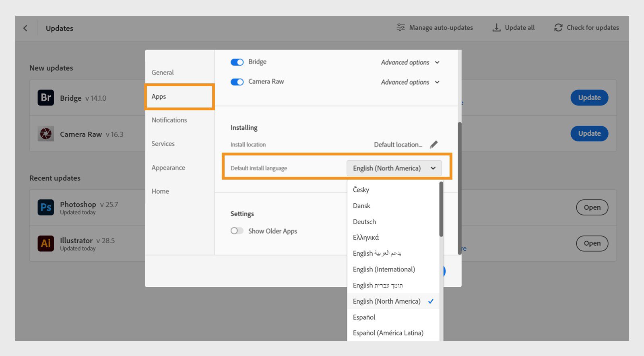The height and width of the screenshot is (356, 644).
Task: Click Open button for Illustrator
Action: coord(592,243)
